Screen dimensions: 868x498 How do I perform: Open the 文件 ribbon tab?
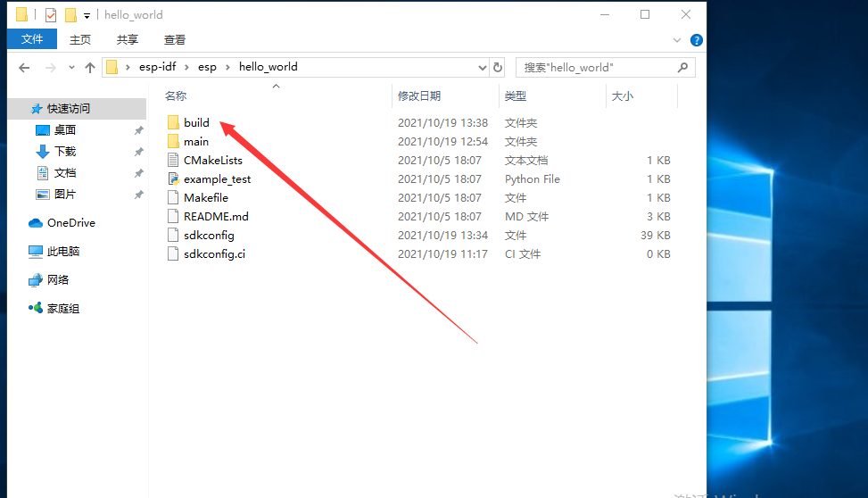pos(32,39)
